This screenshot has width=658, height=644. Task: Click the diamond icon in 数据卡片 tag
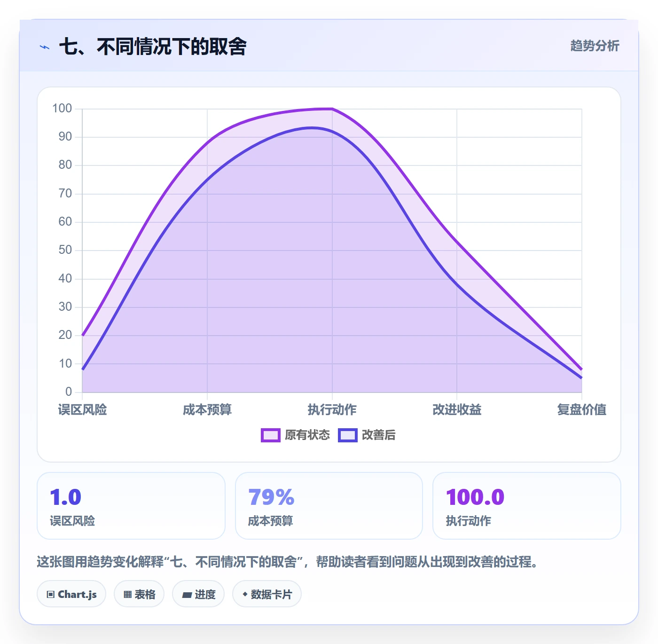point(245,594)
